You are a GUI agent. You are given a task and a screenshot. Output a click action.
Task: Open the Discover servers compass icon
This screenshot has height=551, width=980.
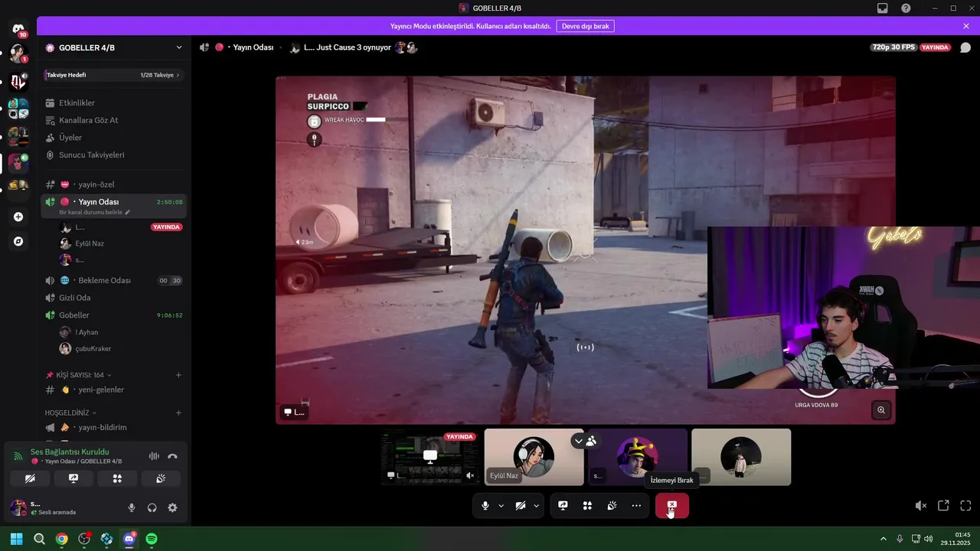[18, 241]
